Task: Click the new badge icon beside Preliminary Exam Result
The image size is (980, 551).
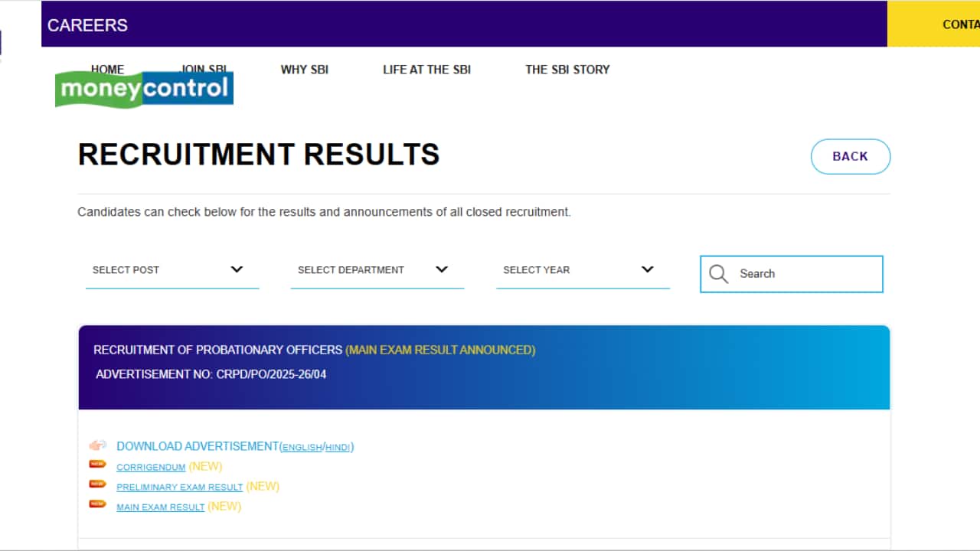Action: [x=97, y=484]
